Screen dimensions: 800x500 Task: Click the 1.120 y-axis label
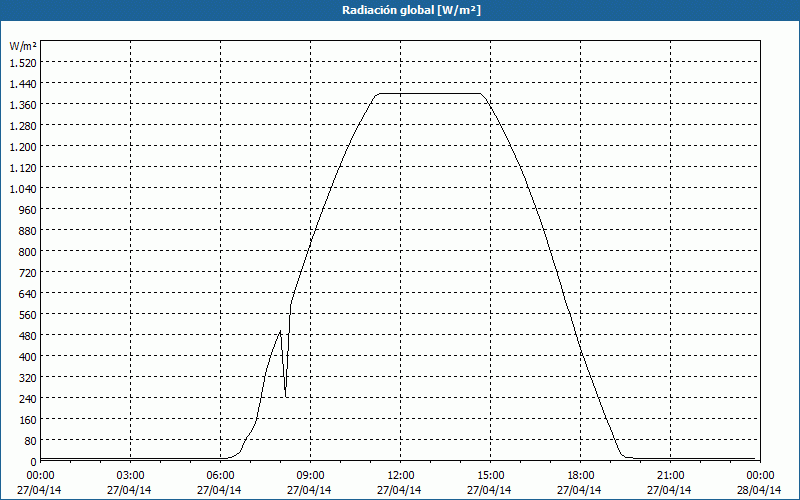[x=23, y=168]
